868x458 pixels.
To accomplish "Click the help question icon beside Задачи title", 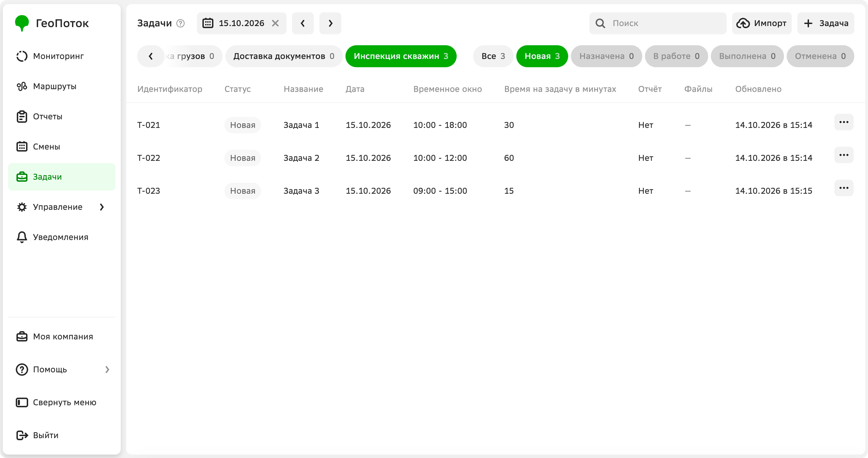I will 181,23.
